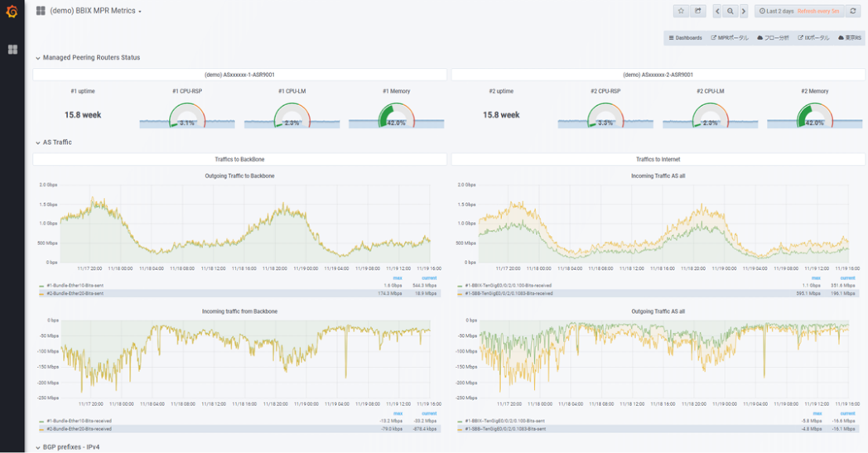868x453 pixels.
Task: Toggle #1-SBB-TenGigE0/0/2/0.1083-Bits-received legend series
Action: pyautogui.click(x=509, y=293)
